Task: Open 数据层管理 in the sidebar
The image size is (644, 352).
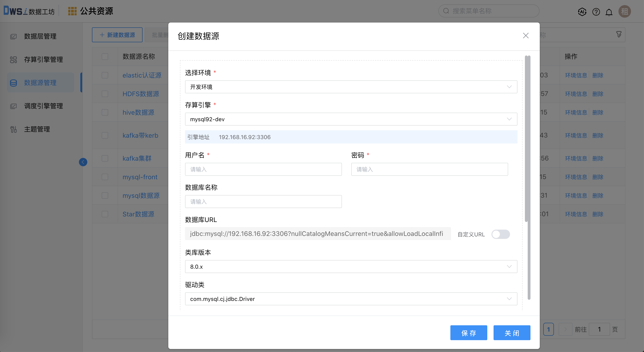Action: (40, 36)
